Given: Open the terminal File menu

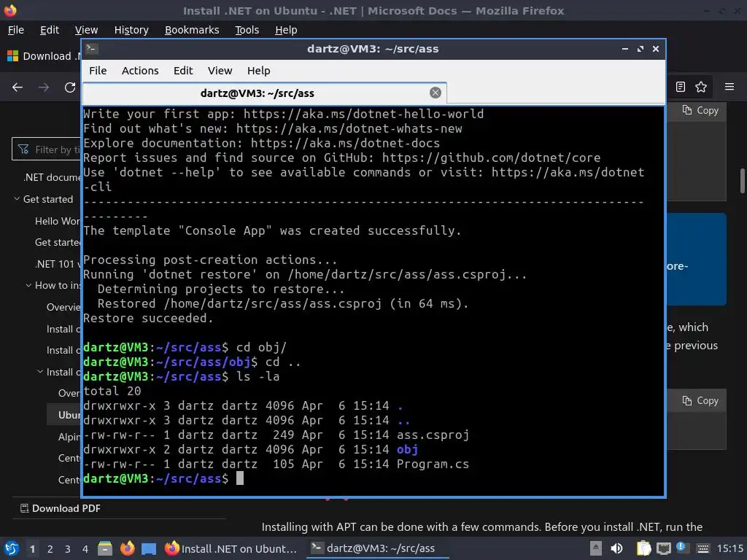Looking at the screenshot, I should 98,71.
